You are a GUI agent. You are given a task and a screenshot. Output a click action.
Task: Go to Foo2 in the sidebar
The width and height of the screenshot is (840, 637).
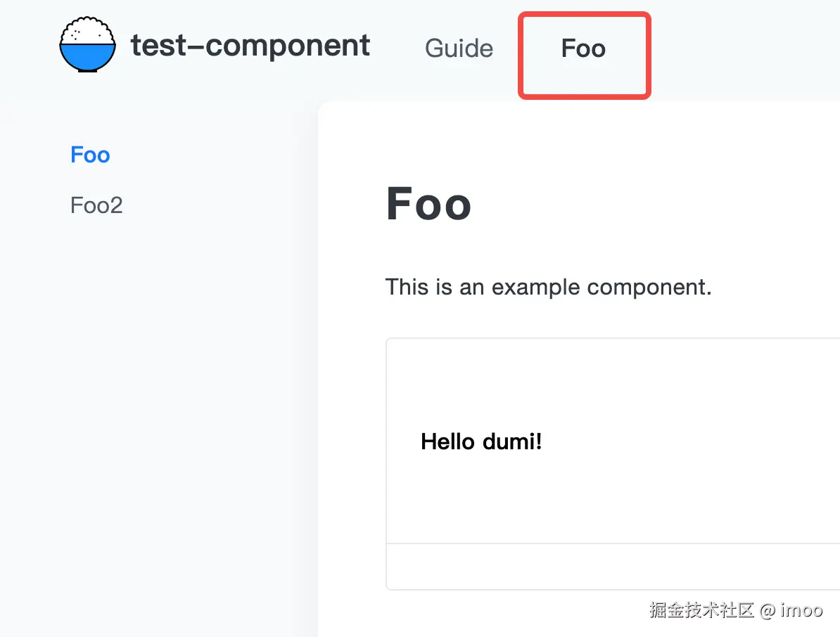click(x=96, y=205)
